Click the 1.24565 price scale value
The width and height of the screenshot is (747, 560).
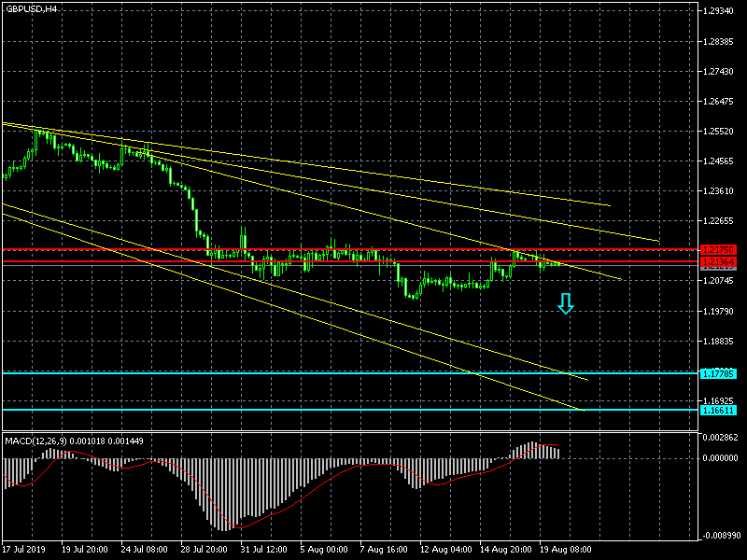(x=720, y=161)
